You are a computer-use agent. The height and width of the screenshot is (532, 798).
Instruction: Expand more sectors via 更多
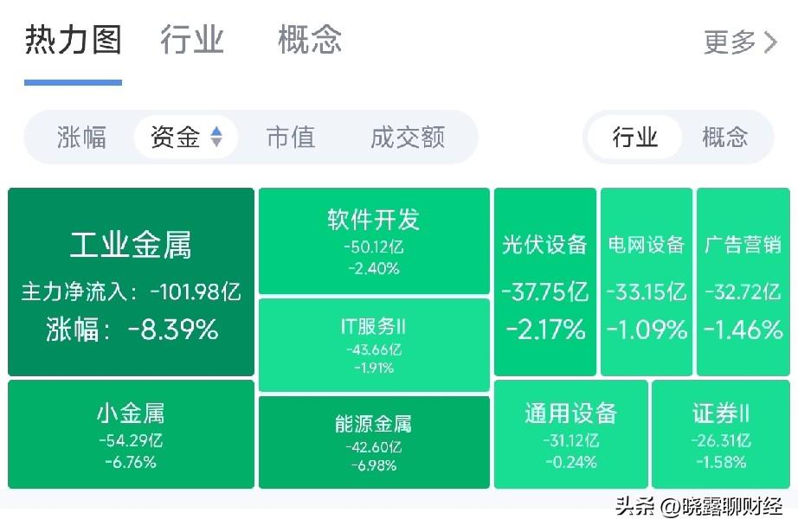click(733, 41)
